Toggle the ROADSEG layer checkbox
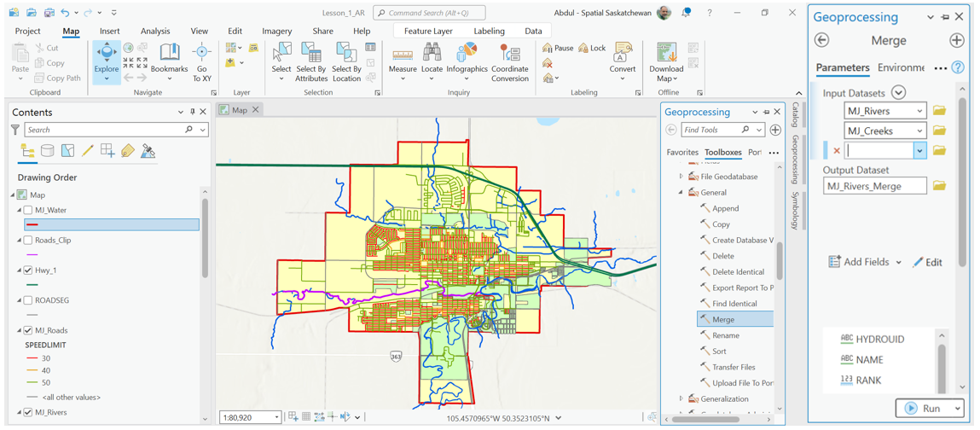The image size is (980, 430). pos(28,300)
